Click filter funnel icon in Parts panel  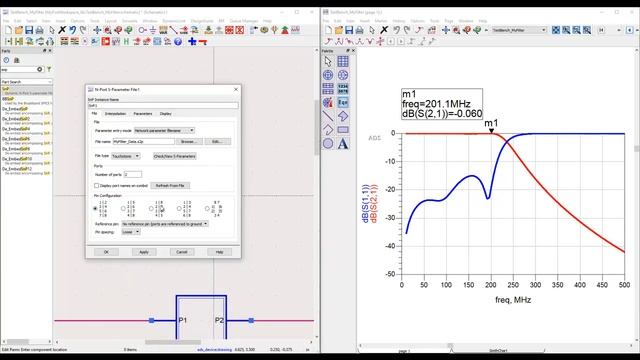[49, 69]
